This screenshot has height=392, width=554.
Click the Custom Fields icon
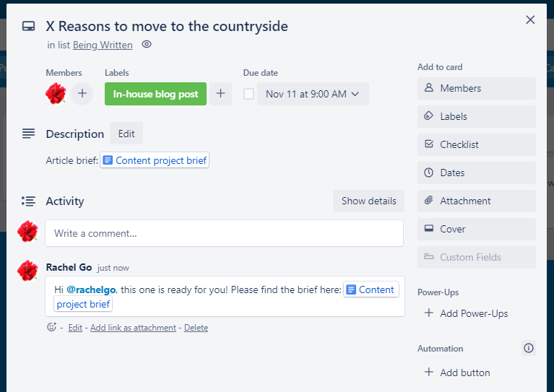[429, 256]
